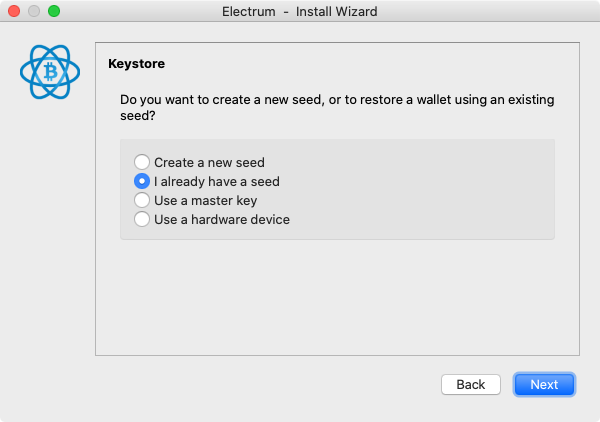Viewport: 600px width, 422px height.
Task: Pick the Use a hardware device radio button
Action: pos(142,219)
